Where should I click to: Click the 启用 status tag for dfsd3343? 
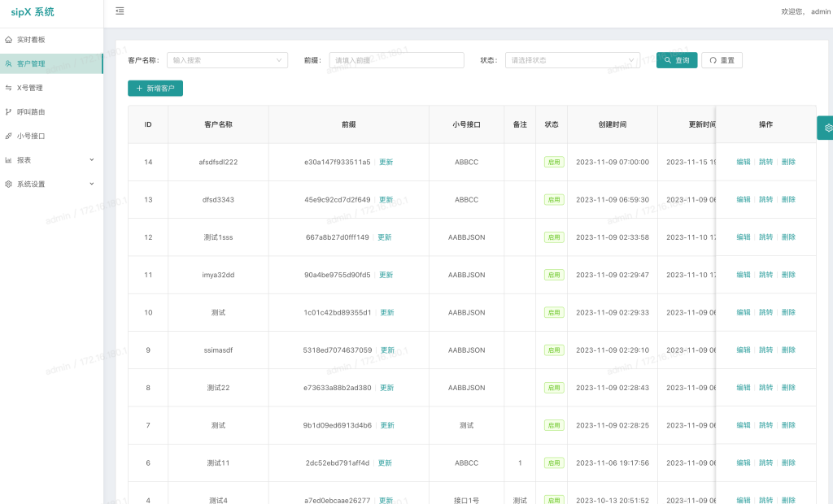pyautogui.click(x=554, y=200)
